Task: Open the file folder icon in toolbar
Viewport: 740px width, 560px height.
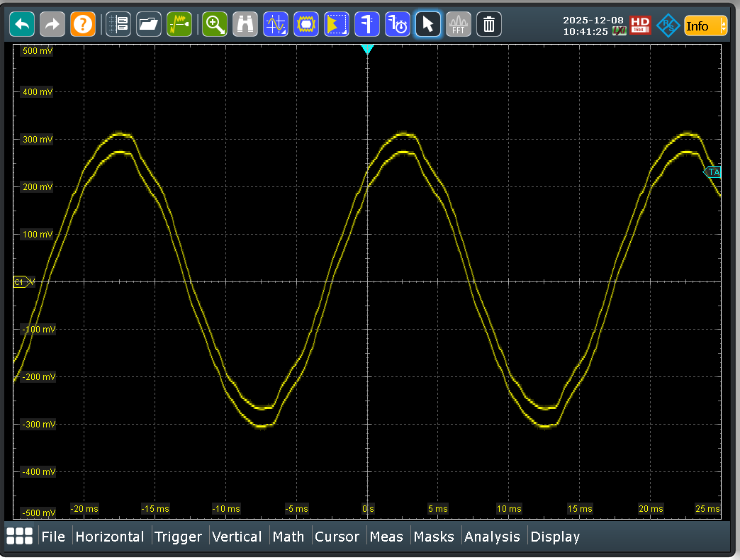Action: [149, 25]
